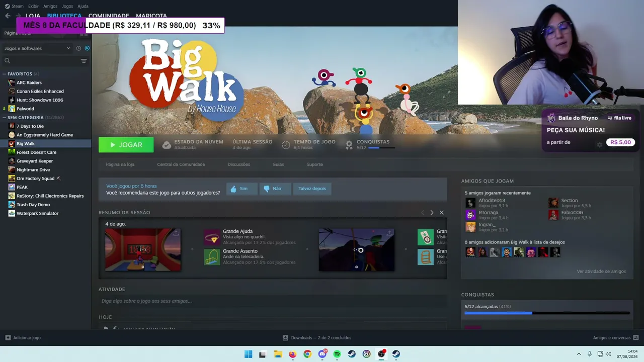
Task: Click the 5/12 alcançadas progress bar
Action: click(x=547, y=313)
